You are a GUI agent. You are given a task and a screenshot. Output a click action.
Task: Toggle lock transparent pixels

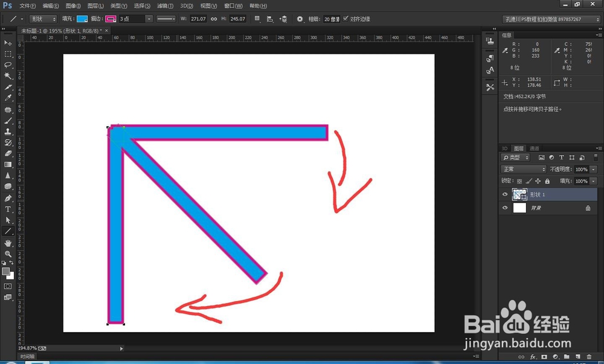point(519,181)
